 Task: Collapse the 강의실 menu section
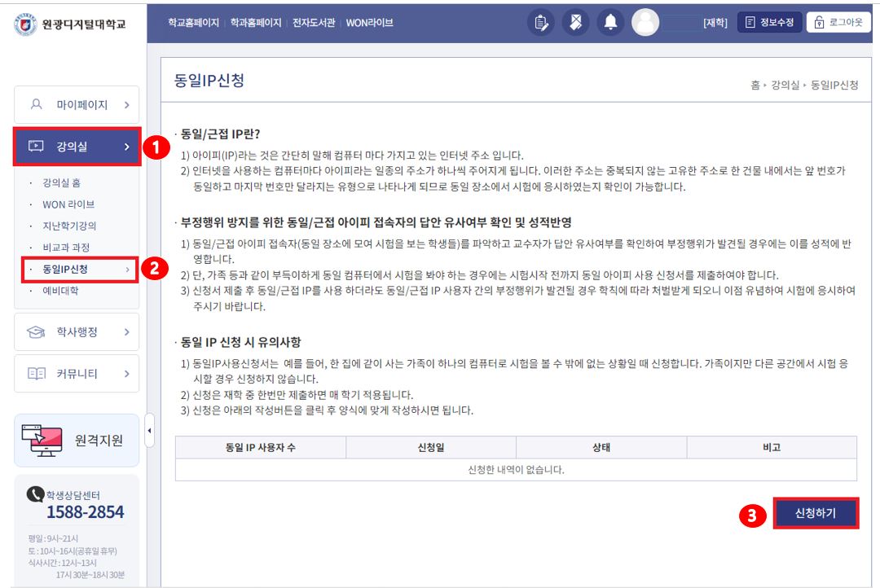126,147
